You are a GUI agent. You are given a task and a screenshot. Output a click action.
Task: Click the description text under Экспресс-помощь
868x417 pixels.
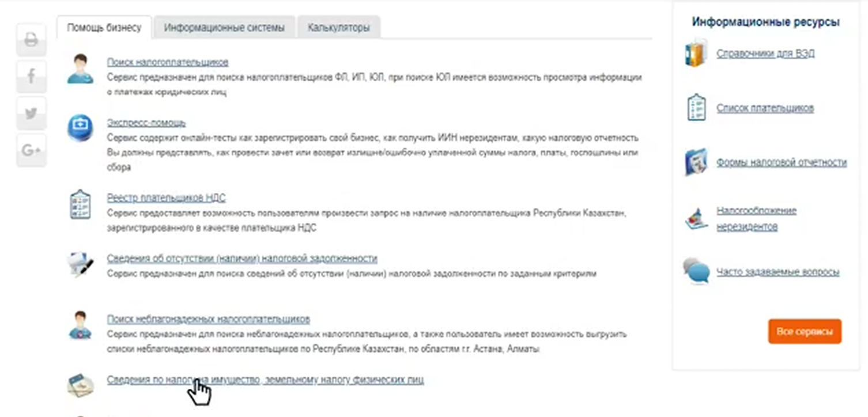tap(373, 153)
